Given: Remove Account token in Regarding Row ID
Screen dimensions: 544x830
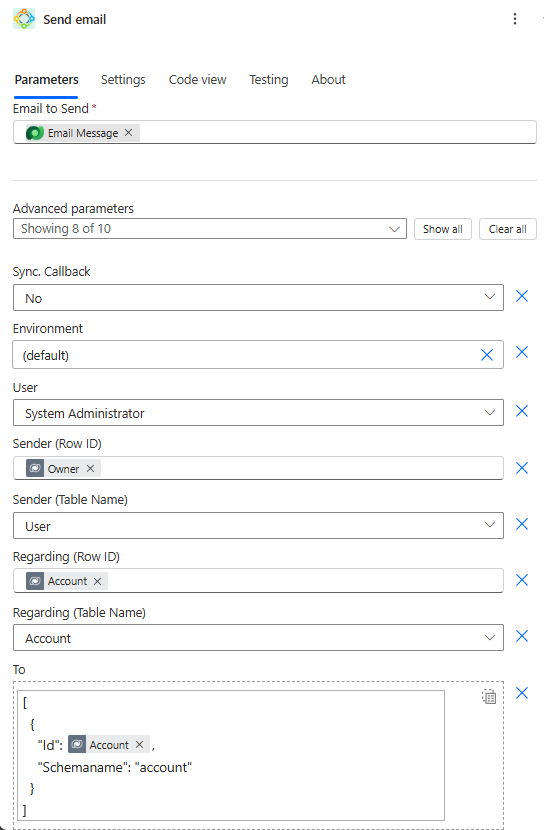Looking at the screenshot, I should pos(97,581).
